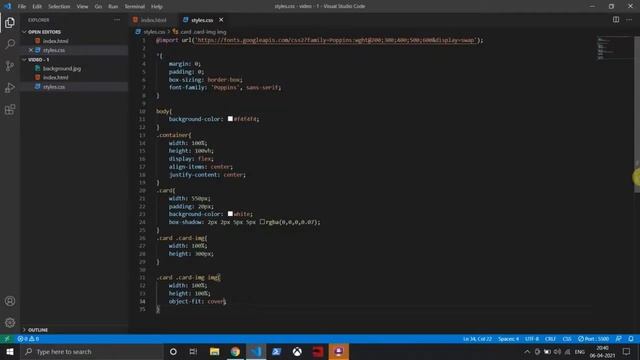The image size is (640, 360).
Task: Click ENG language indicator in tray
Action: point(580,351)
